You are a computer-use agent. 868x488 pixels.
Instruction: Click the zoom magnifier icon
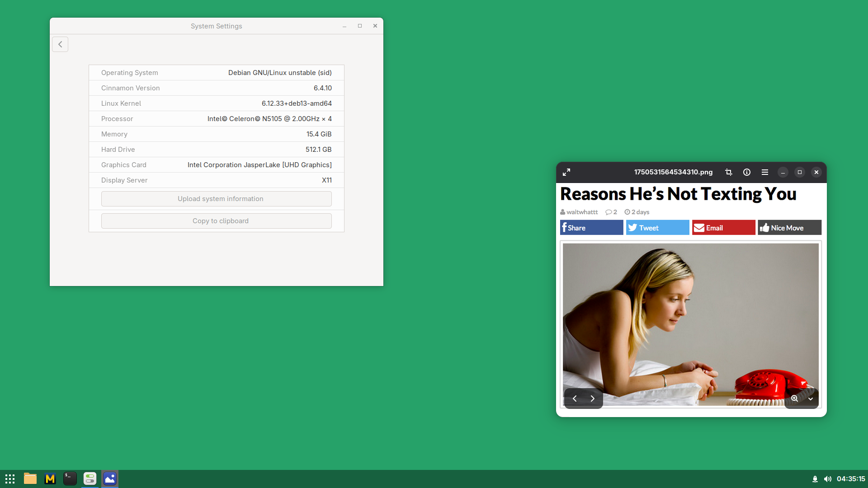click(794, 399)
